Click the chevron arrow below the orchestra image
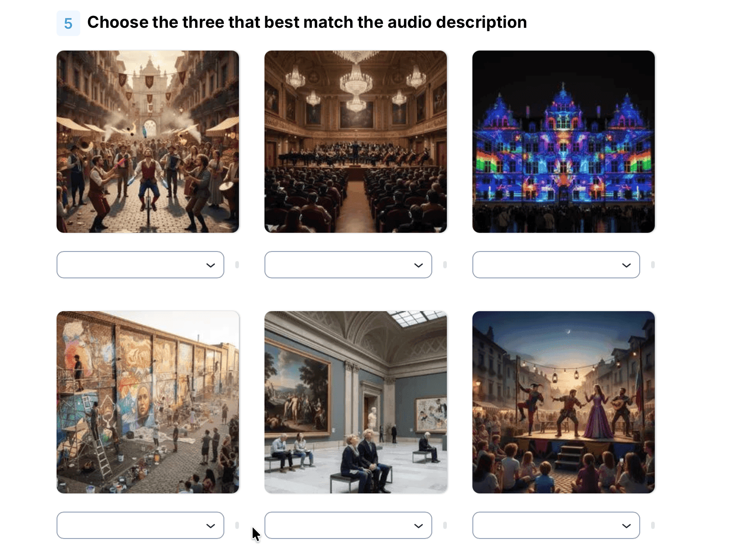The image size is (756, 554). tap(419, 265)
